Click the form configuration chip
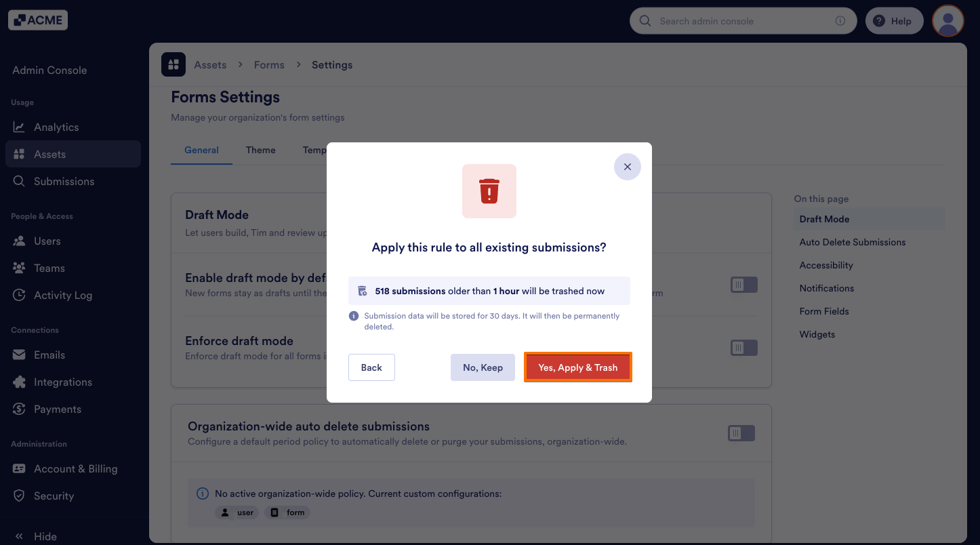The height and width of the screenshot is (545, 980). pos(287,512)
